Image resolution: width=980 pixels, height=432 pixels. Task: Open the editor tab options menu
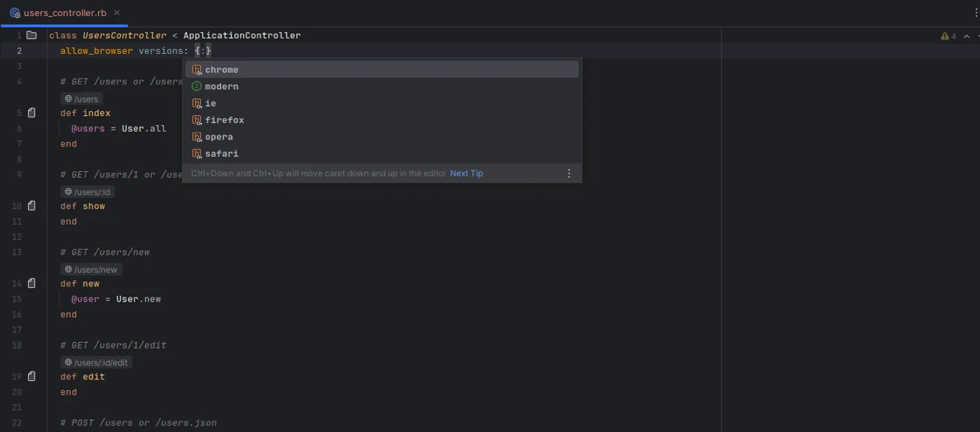(976, 13)
